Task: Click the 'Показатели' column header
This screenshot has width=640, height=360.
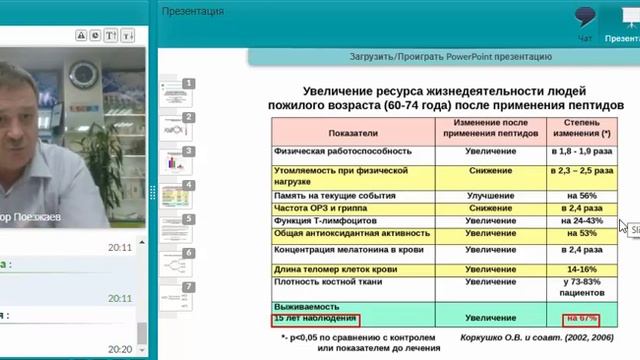Action: [x=353, y=133]
